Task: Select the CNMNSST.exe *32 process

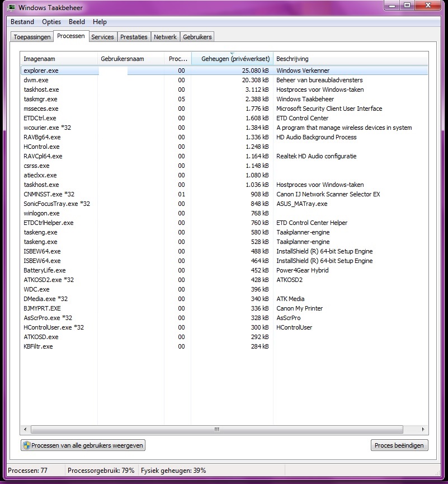Action: pos(224,194)
